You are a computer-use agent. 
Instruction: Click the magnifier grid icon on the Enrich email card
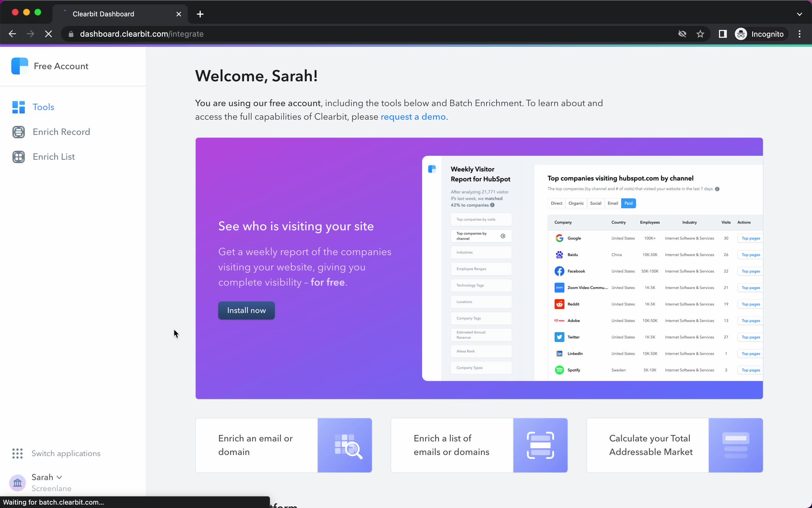pyautogui.click(x=348, y=446)
